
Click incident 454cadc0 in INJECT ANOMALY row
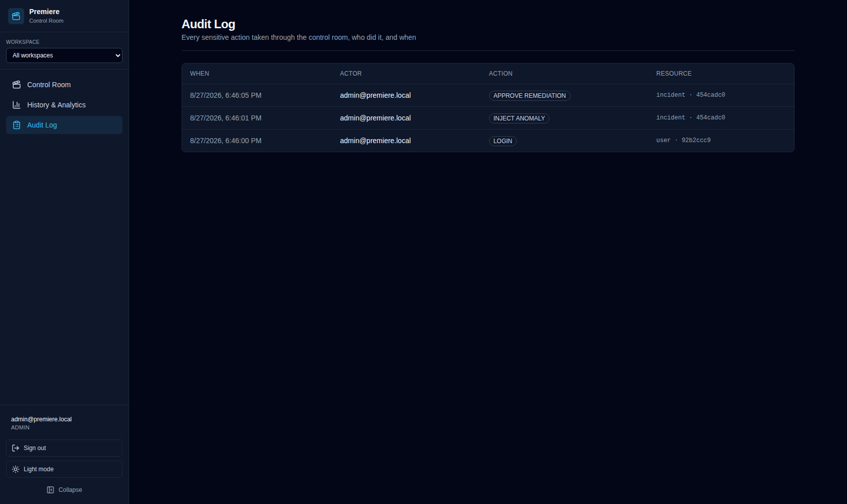click(x=691, y=117)
